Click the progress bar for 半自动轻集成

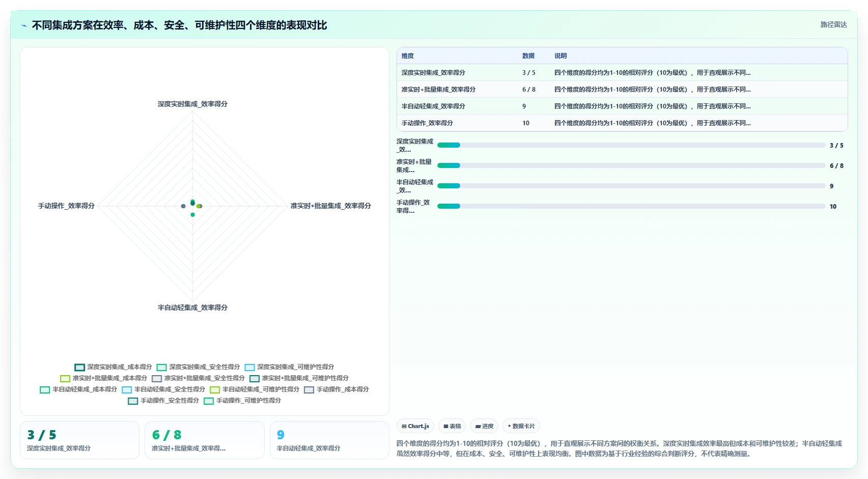pyautogui.click(x=631, y=186)
